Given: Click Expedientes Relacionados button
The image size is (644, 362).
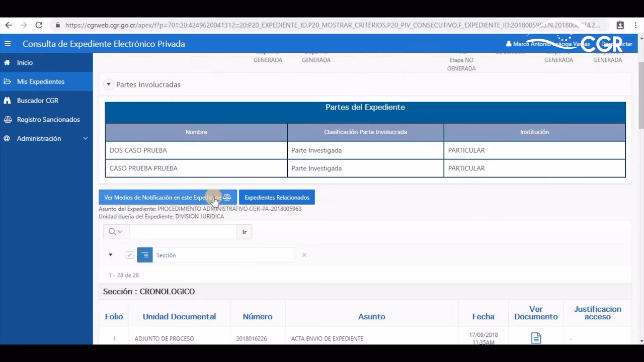Looking at the screenshot, I should pos(277,198).
